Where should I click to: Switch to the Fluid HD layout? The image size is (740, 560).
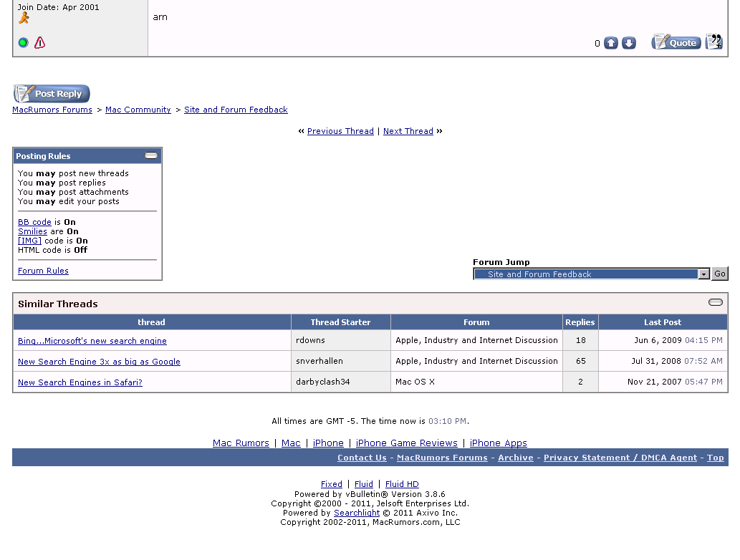(402, 484)
